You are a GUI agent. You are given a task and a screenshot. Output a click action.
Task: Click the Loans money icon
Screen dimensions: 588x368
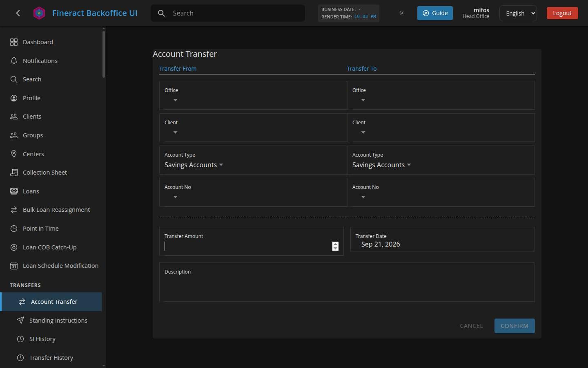14,191
